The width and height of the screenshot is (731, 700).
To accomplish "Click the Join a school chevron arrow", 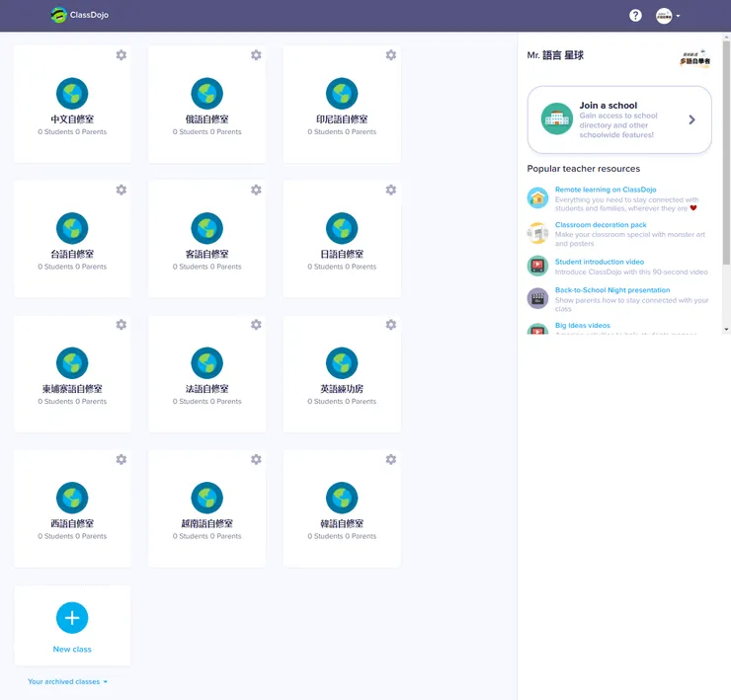I will (691, 119).
